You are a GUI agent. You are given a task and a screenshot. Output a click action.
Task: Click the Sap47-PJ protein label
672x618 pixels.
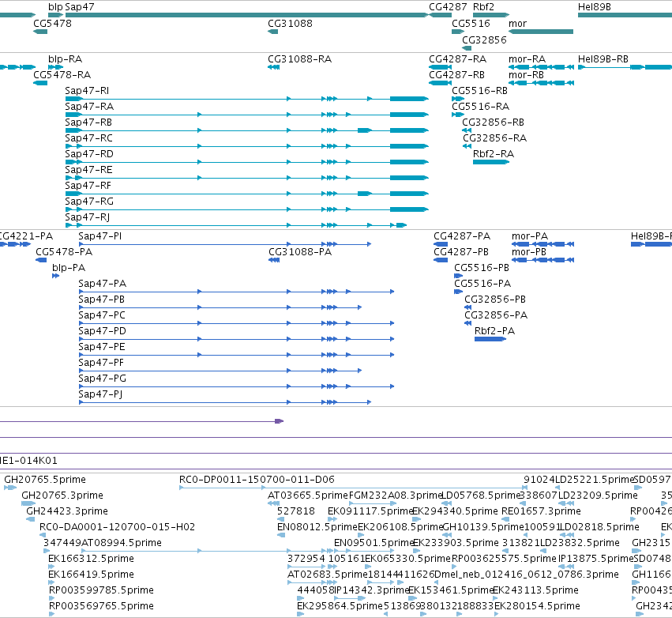100,394
